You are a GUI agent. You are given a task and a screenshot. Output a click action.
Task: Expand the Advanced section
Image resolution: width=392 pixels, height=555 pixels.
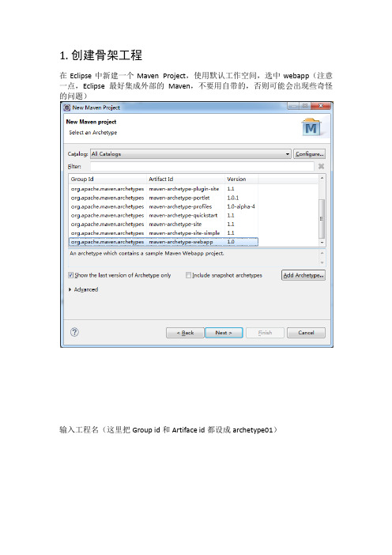[70, 289]
